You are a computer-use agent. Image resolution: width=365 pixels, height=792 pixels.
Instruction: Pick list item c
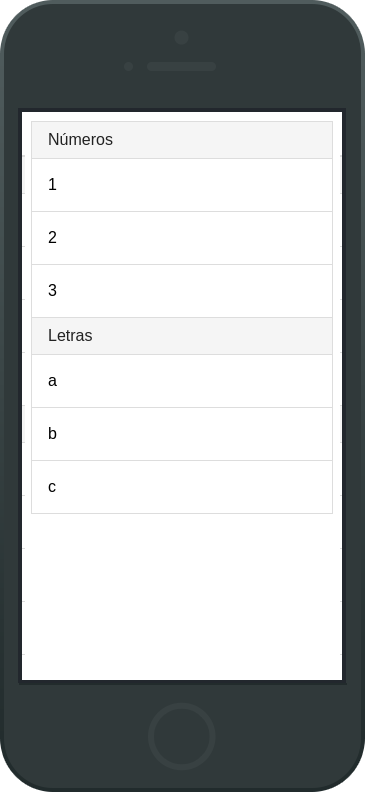(182, 487)
